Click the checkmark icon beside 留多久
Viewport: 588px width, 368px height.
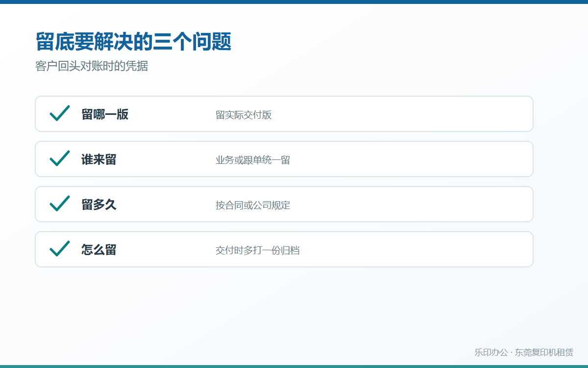[60, 204]
